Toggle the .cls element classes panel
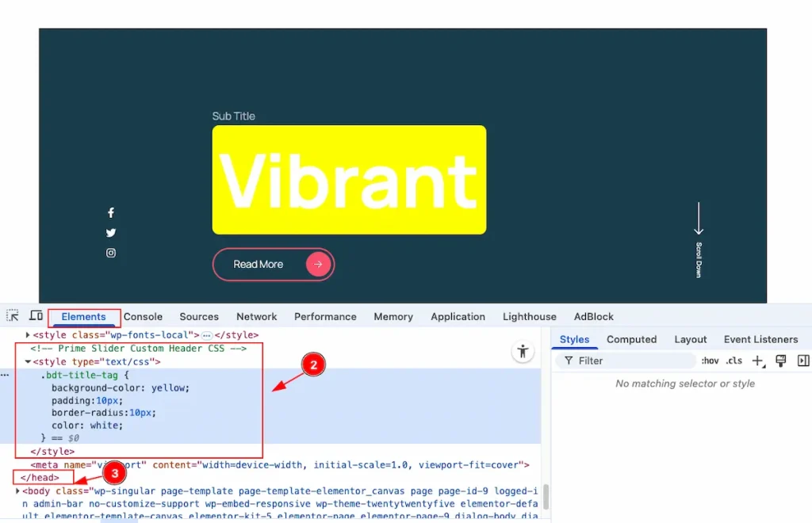The image size is (812, 523). 733,361
